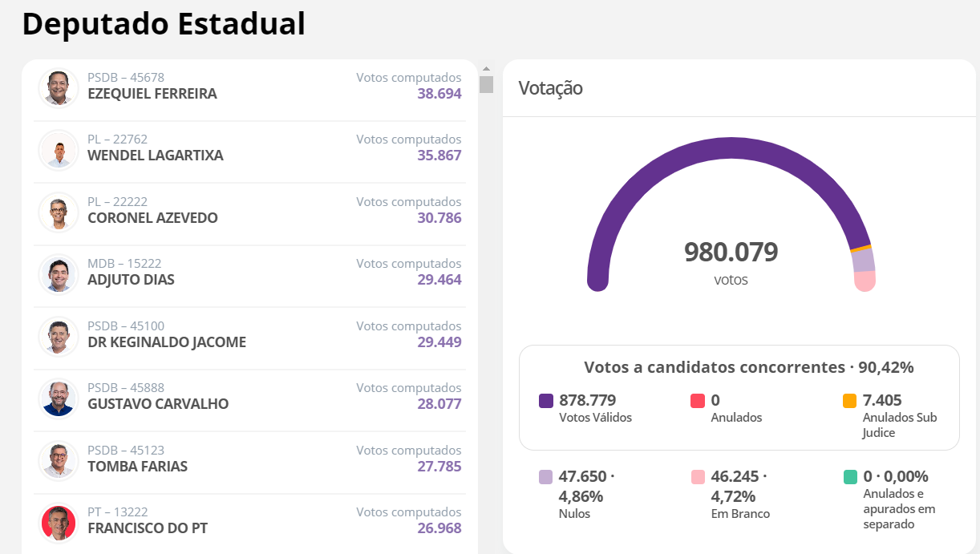Open the EZEQUIEL FERREIRA candidate name
980x554 pixels.
point(152,94)
